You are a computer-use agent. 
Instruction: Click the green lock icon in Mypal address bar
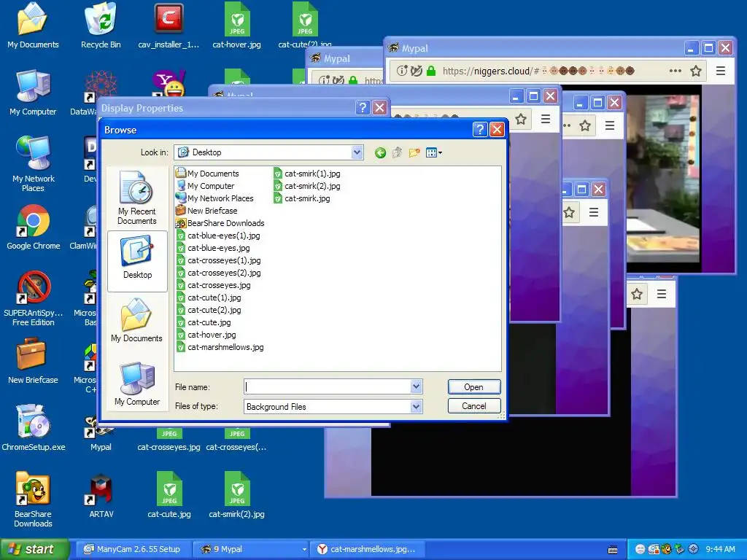[431, 71]
